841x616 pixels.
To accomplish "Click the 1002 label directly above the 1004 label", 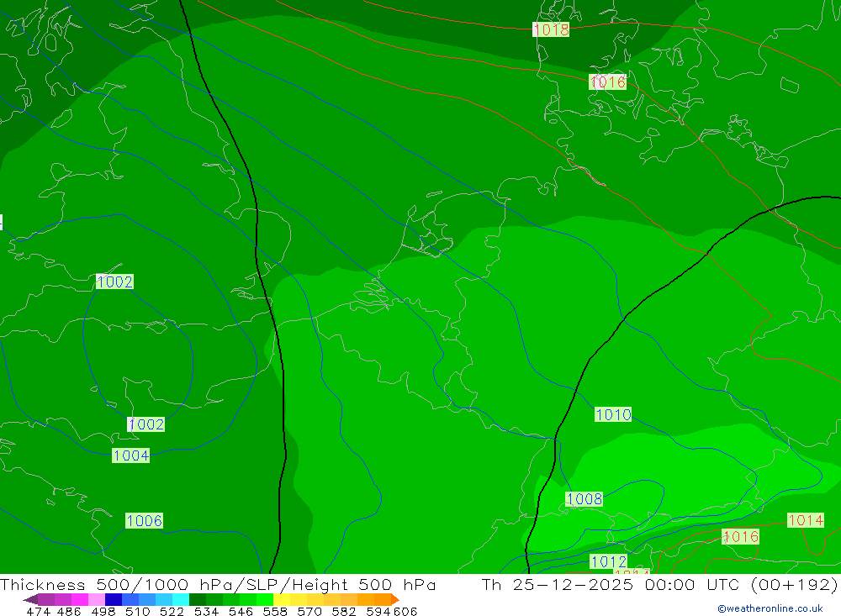I will 145,424.
